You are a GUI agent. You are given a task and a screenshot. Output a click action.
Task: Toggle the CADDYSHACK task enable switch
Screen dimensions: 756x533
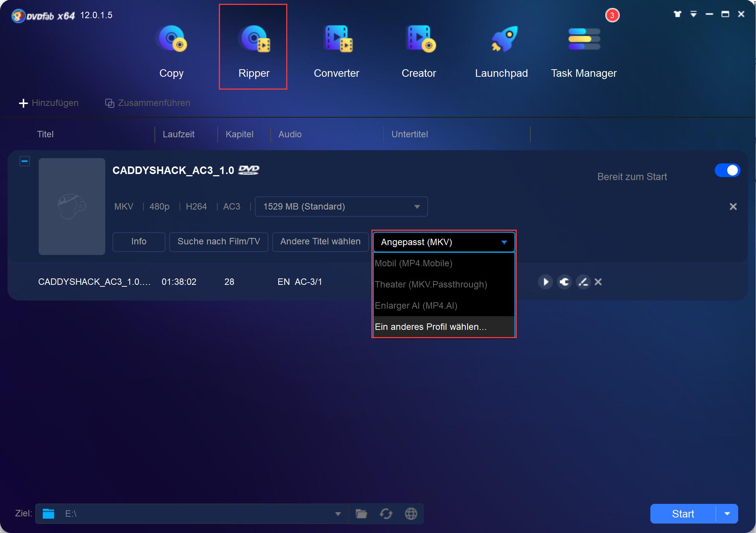pos(727,170)
